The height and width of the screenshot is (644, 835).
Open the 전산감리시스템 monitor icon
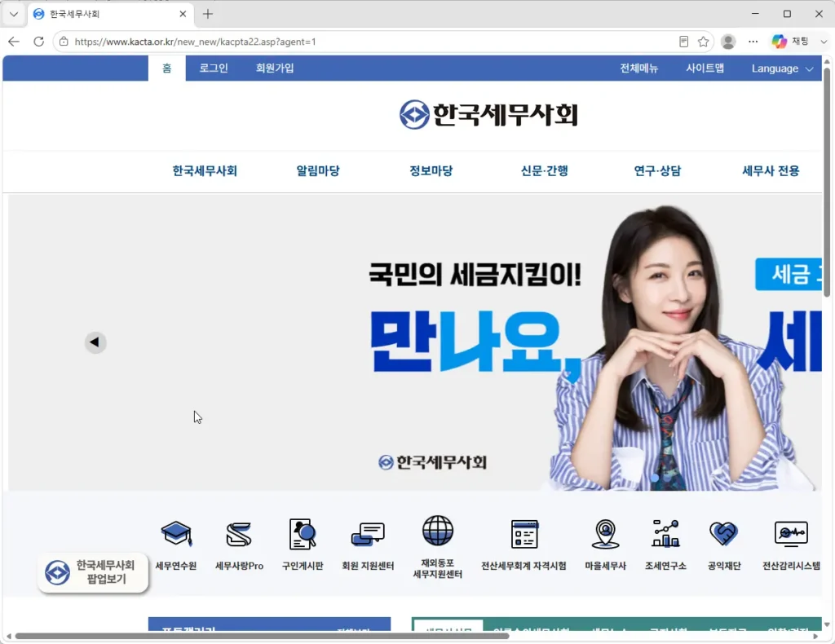click(x=791, y=534)
